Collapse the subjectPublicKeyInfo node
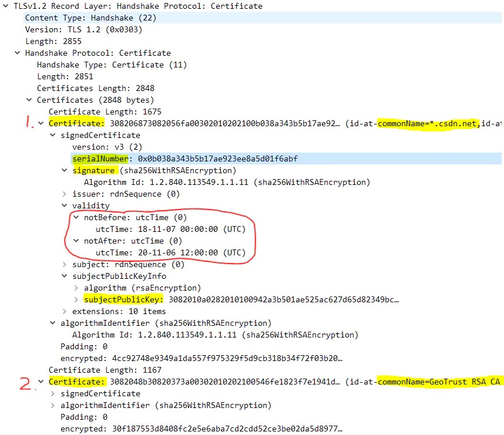504x435 pixels. pos(64,276)
